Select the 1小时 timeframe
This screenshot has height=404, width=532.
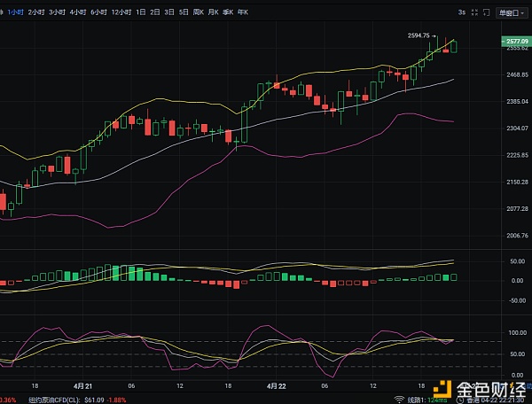[15, 12]
